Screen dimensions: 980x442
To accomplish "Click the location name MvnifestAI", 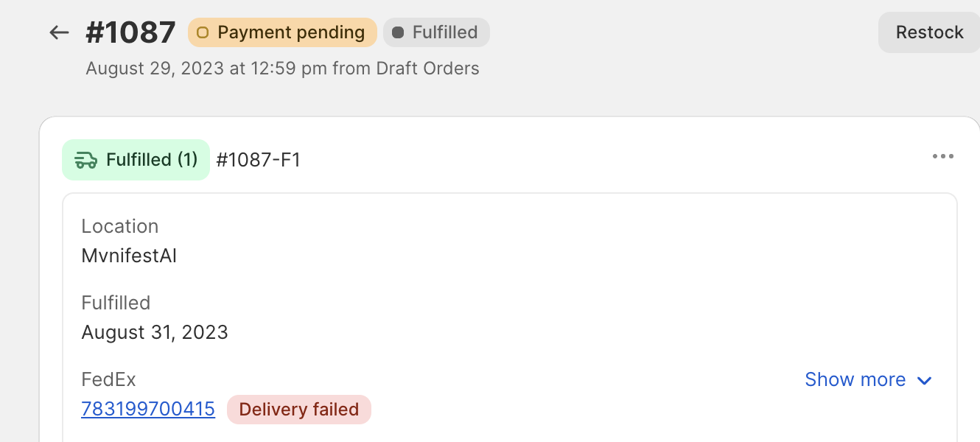I will point(129,256).
